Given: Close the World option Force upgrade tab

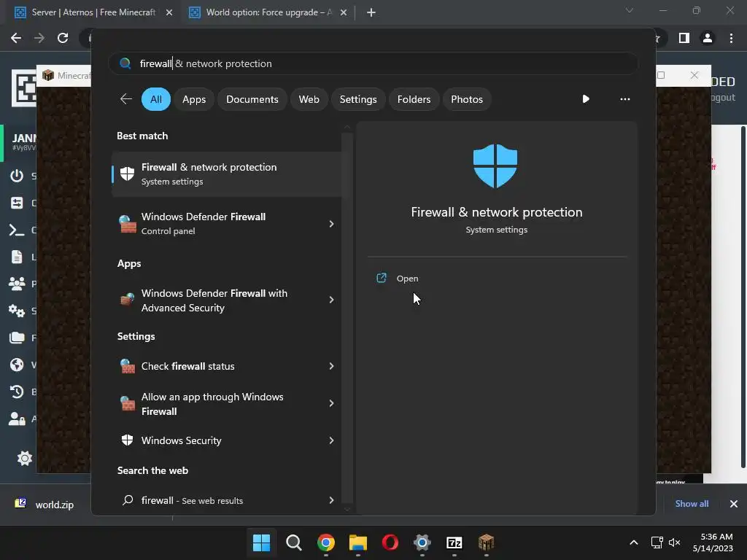Looking at the screenshot, I should (x=344, y=13).
